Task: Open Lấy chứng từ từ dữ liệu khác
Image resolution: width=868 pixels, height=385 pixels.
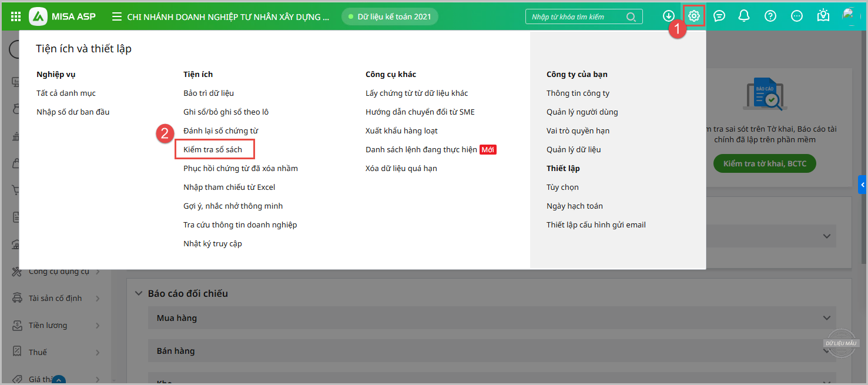Action: (x=417, y=93)
